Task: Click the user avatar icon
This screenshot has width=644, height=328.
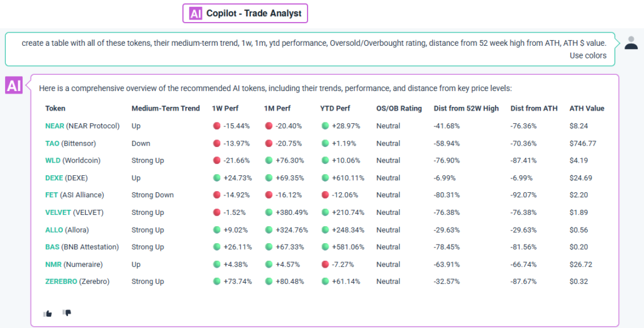Action: tap(631, 43)
